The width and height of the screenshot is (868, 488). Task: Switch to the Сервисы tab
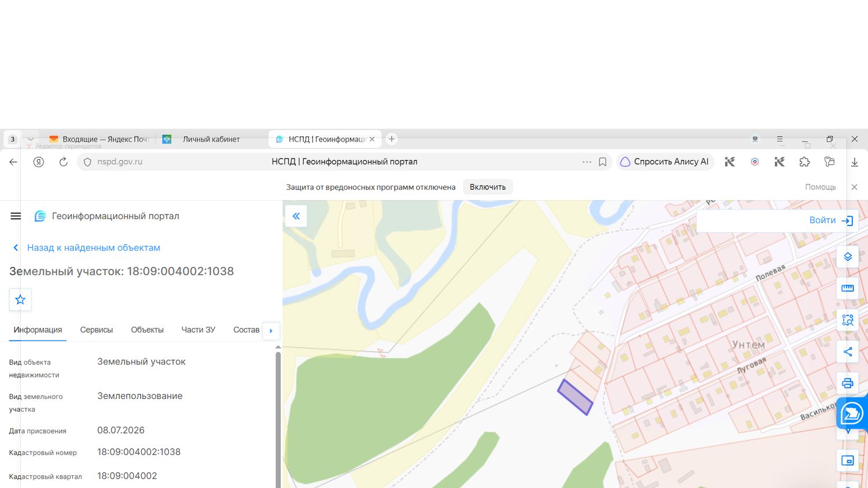97,330
